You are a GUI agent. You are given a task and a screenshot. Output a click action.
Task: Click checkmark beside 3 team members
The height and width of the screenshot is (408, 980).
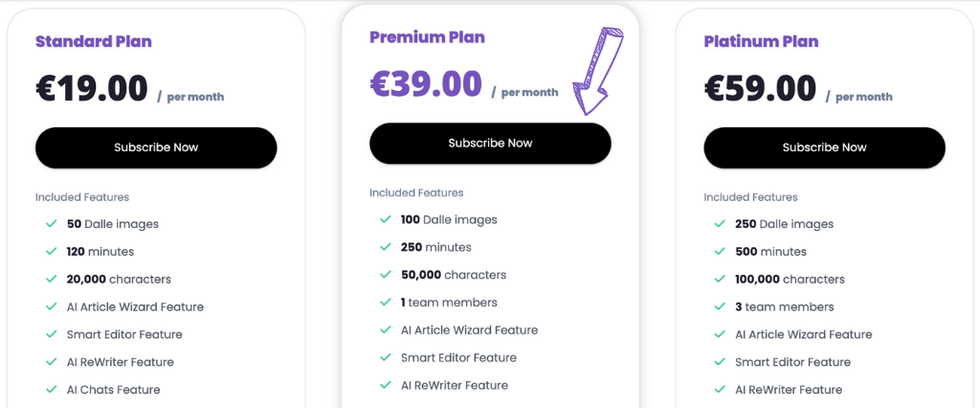(x=720, y=307)
